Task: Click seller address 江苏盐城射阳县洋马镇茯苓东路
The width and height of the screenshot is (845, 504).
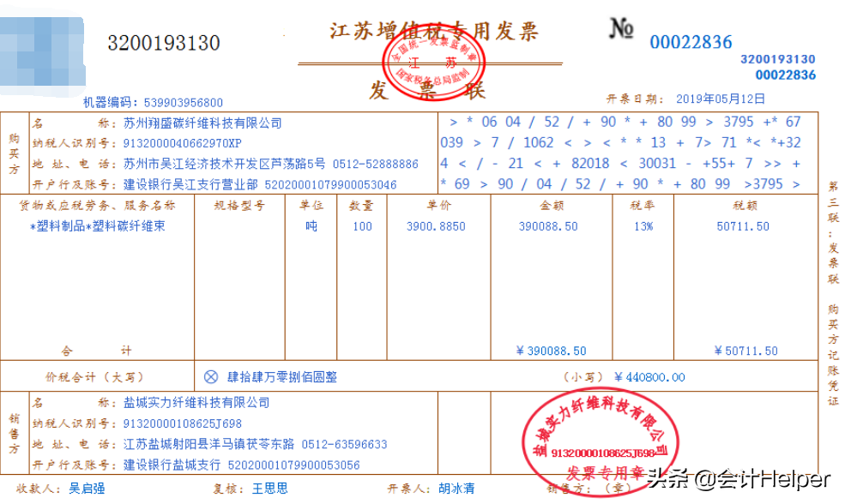Action: point(208,444)
